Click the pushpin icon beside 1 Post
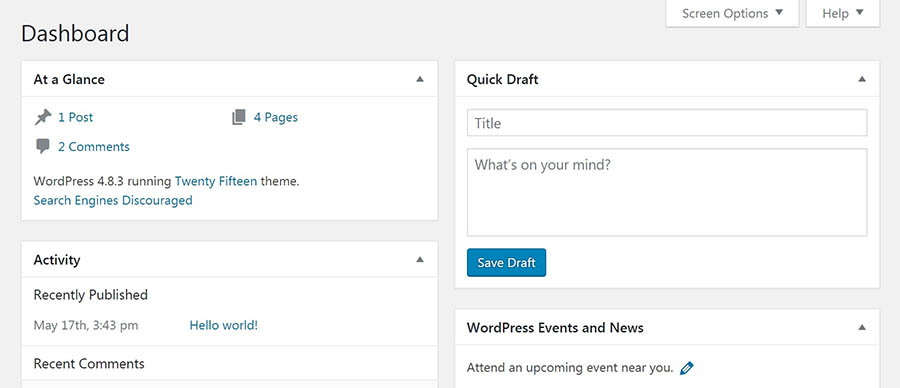Viewport: 900px width, 388px height. coord(42,118)
